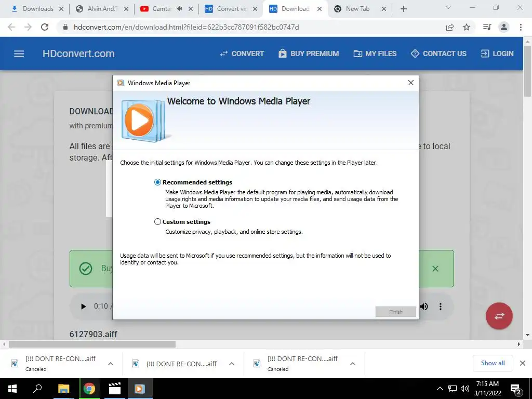Go back to the previous page

[x=11, y=27]
